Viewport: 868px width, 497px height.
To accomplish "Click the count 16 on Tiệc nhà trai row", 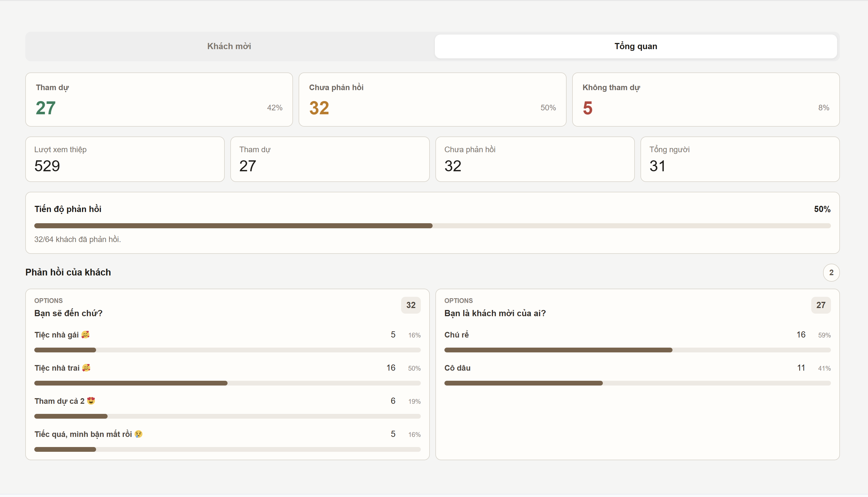I will [x=391, y=368].
